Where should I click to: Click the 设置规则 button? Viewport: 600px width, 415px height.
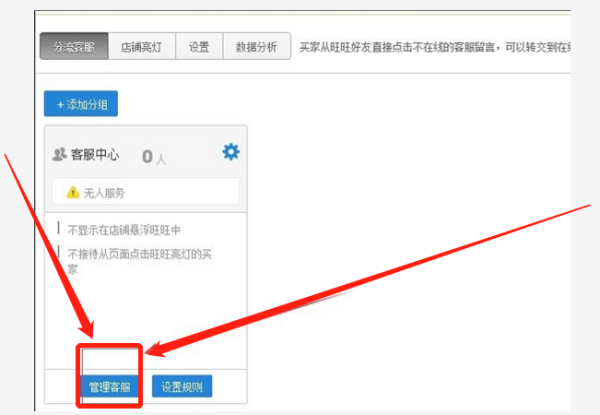[182, 386]
